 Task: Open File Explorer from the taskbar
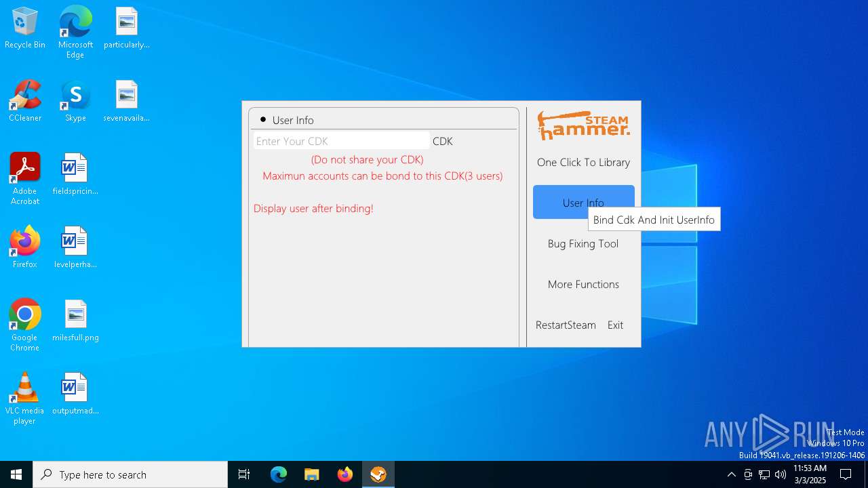pyautogui.click(x=312, y=474)
